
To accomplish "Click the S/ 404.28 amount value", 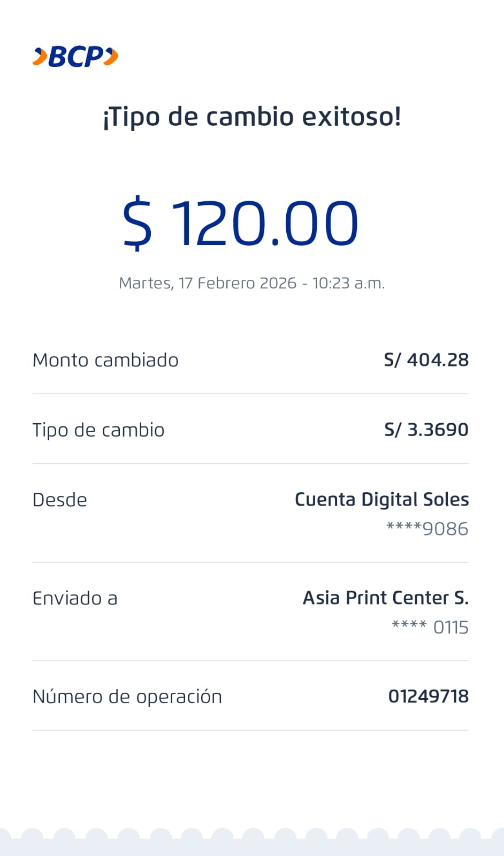I will click(426, 360).
